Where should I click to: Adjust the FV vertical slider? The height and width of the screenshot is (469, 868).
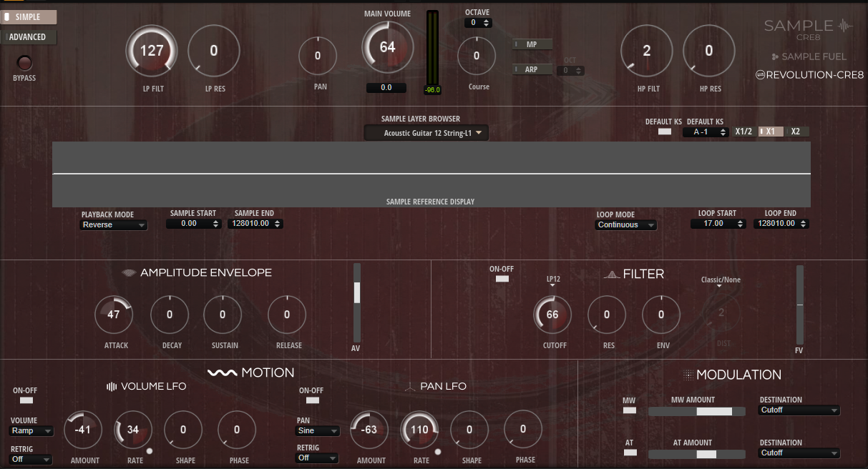coord(800,305)
